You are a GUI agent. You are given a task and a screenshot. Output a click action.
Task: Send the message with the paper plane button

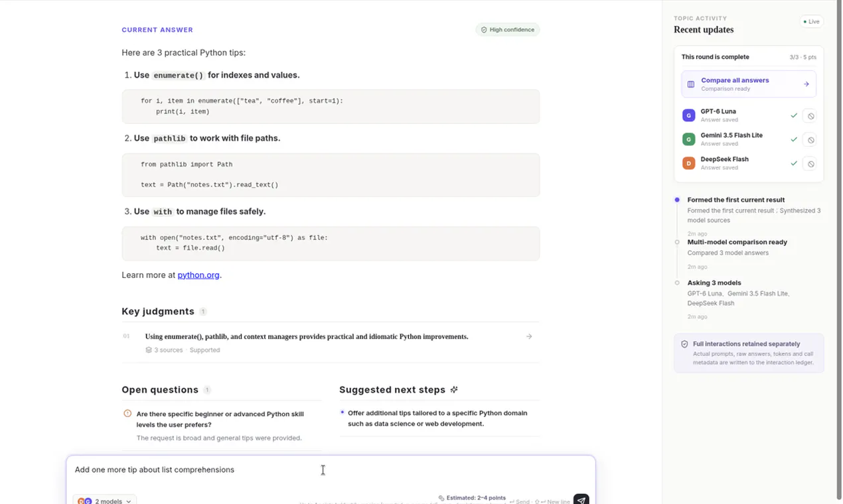(581, 499)
